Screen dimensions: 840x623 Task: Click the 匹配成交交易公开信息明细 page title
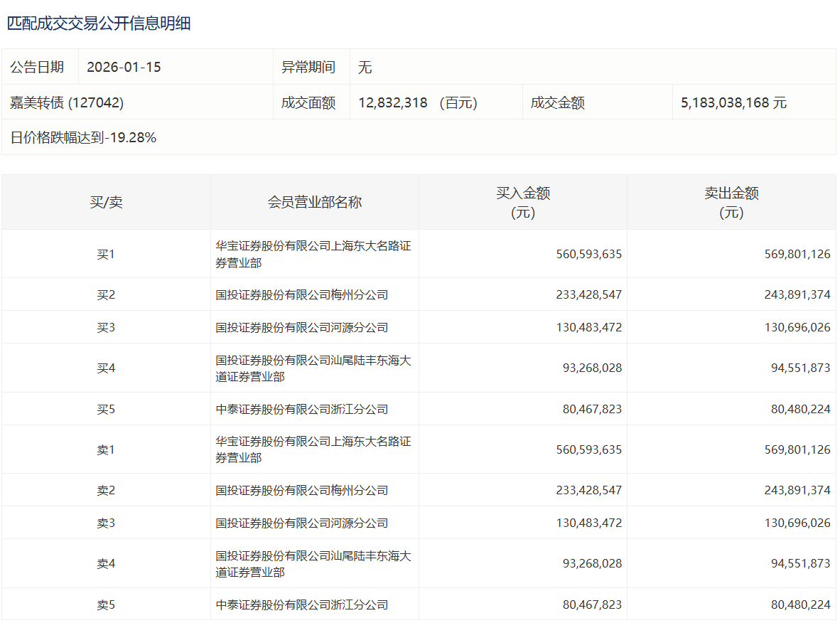point(99,23)
